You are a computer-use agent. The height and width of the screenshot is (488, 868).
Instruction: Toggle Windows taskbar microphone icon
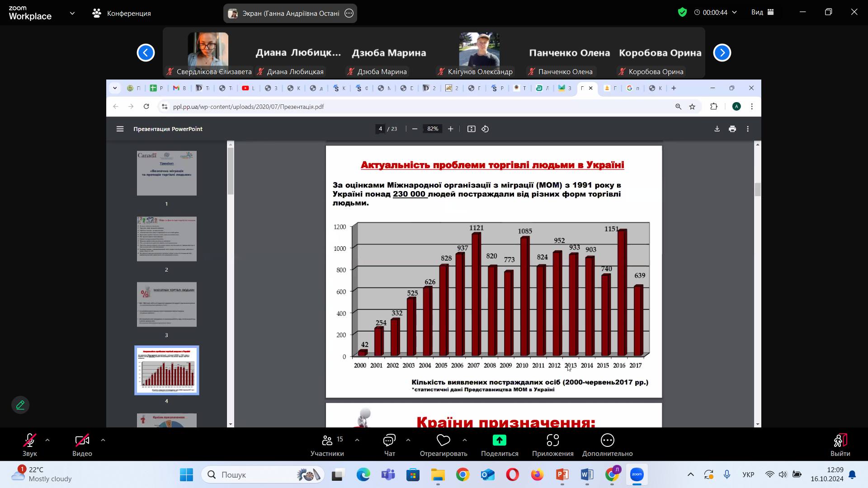point(726,474)
